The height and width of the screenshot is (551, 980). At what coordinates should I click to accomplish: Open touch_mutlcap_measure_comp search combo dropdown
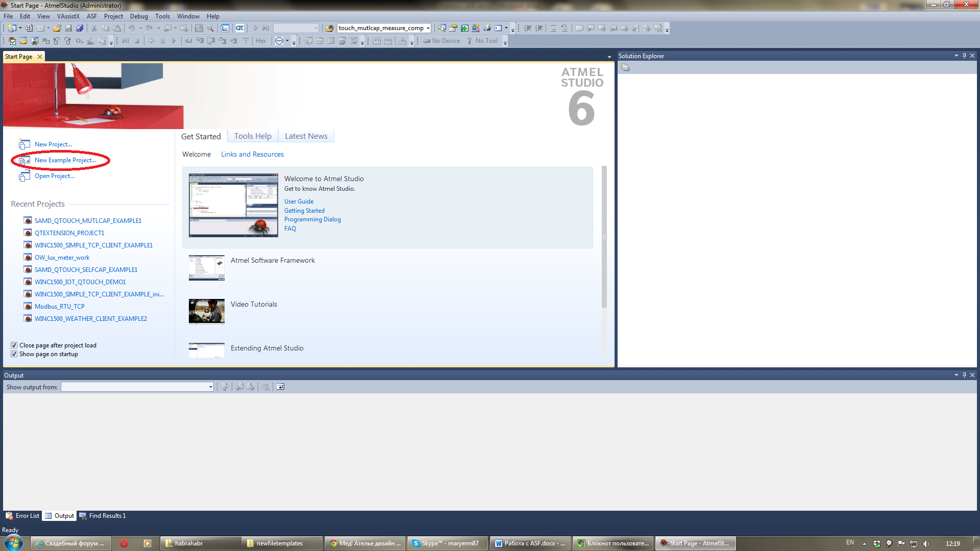pos(428,28)
